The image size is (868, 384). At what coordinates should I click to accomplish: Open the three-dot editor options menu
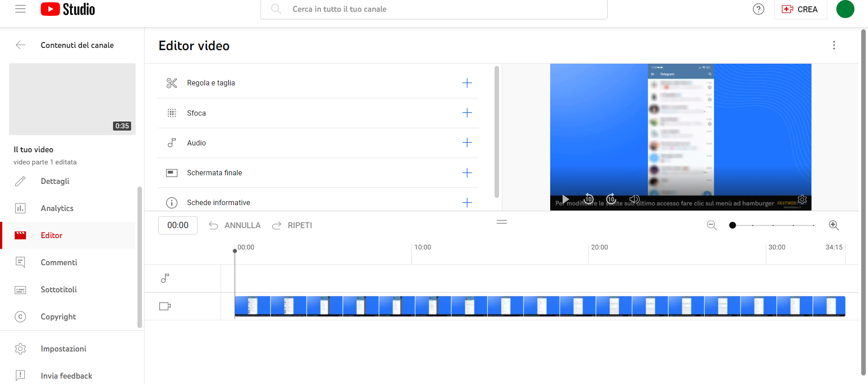click(834, 45)
